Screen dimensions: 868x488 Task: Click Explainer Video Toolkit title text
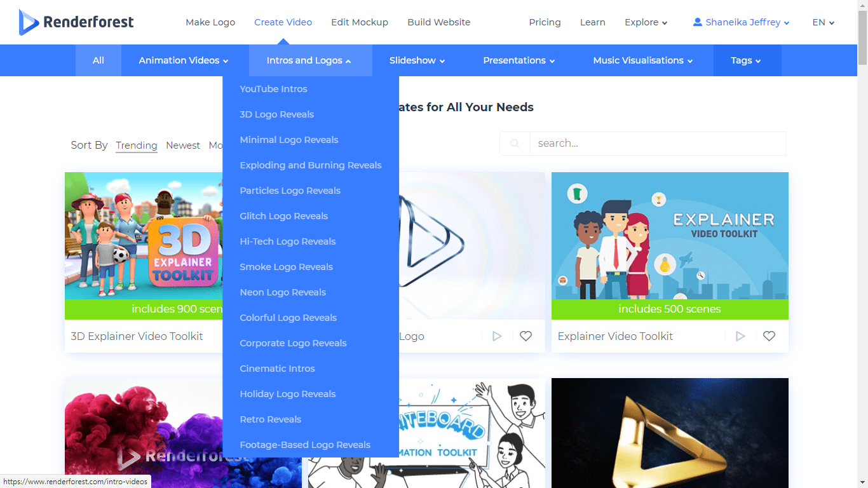pyautogui.click(x=615, y=336)
